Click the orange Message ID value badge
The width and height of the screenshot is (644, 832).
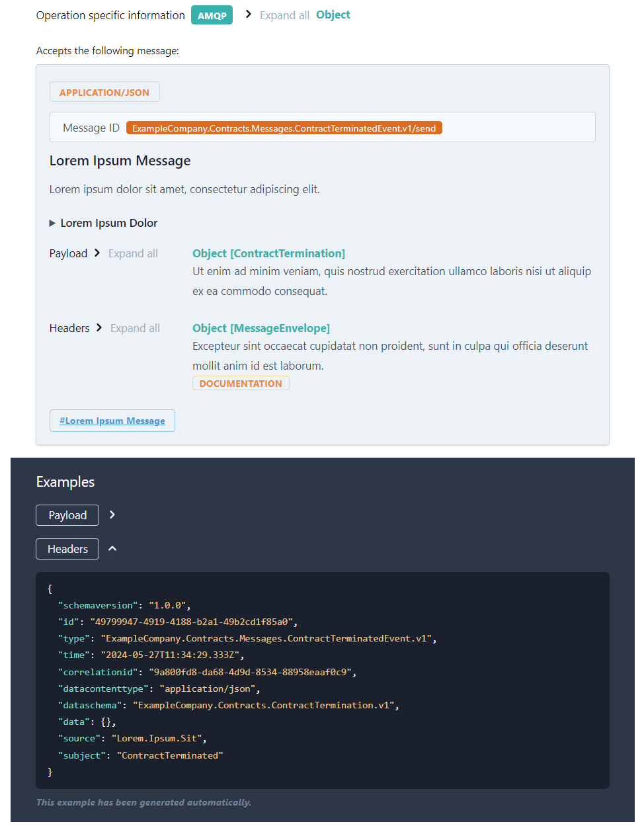point(284,128)
